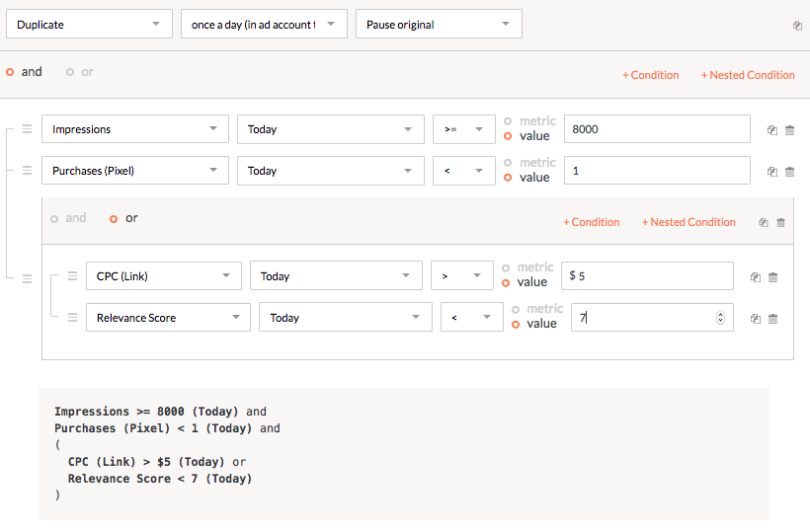
Task: Open the CPC (Link) operator dropdown
Action: (461, 276)
